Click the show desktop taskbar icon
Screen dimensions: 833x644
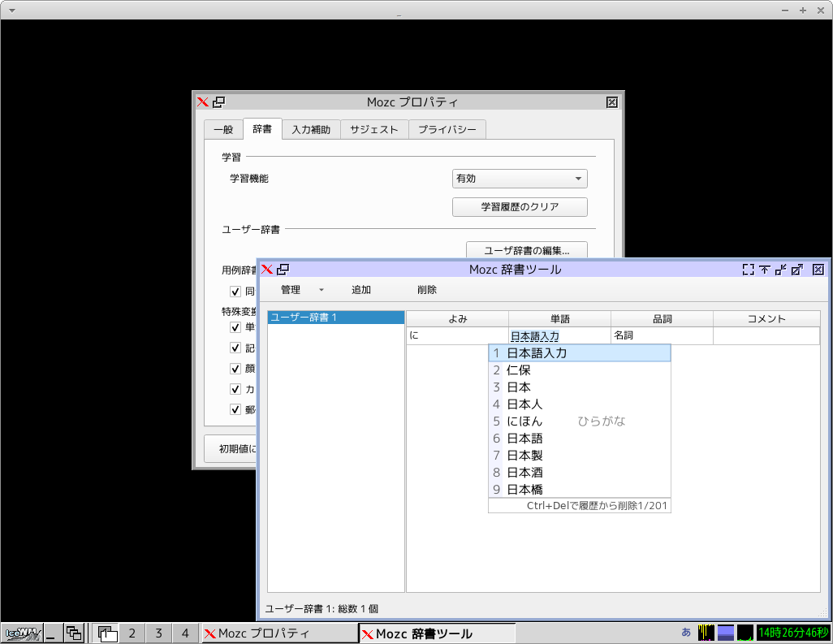[51, 633]
